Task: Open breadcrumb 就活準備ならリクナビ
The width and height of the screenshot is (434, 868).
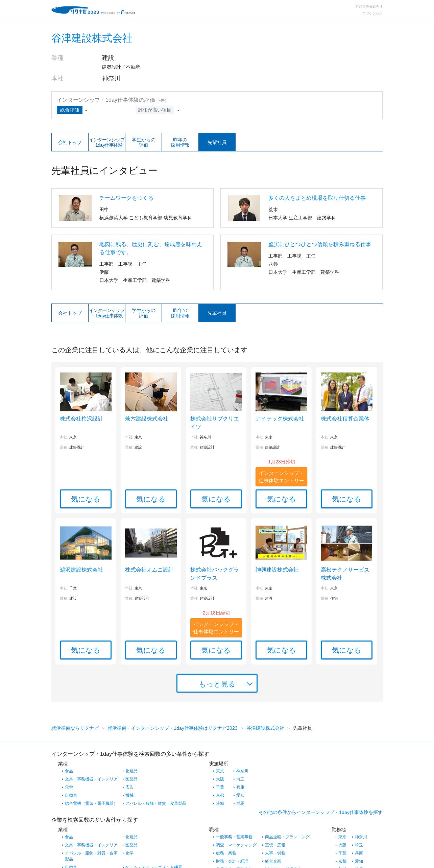Action: click(75, 728)
